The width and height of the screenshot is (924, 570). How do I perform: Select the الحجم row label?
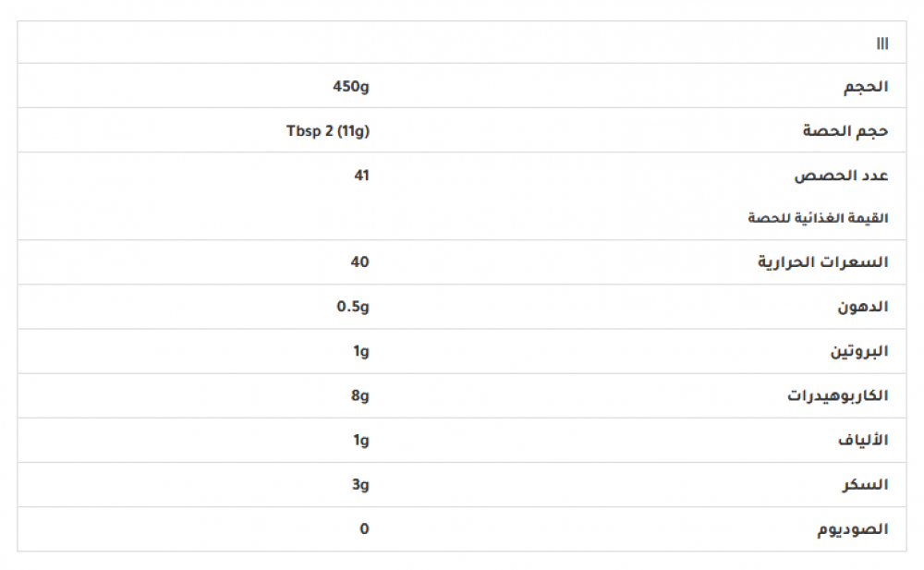point(866,87)
